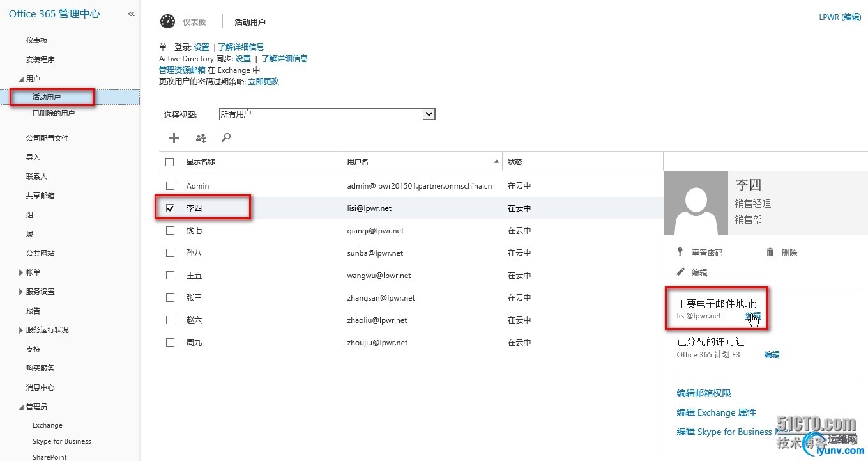This screenshot has height=461, width=868.
Task: Open SharePoint admin in navigation
Action: tap(49, 457)
